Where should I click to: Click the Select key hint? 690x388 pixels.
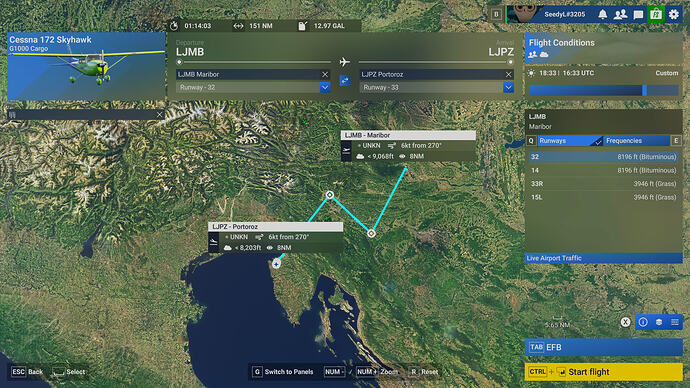pos(69,372)
